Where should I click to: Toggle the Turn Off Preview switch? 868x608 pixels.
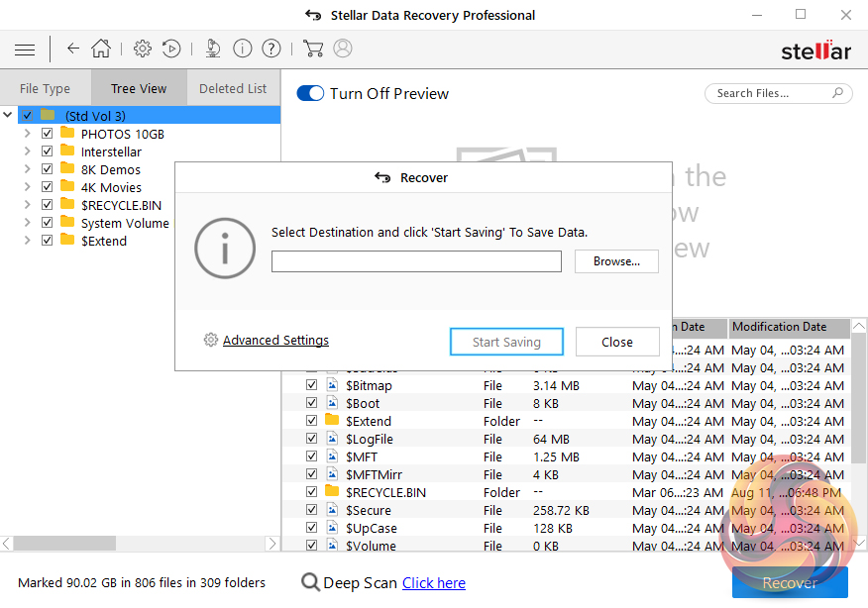point(310,93)
